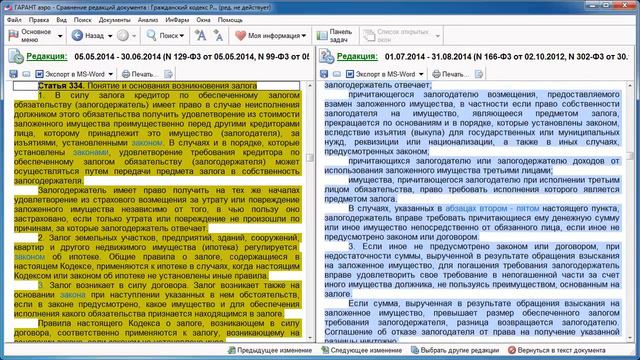
Task: Decrease font size with the smaller A icon
Action: pyautogui.click(x=218, y=36)
